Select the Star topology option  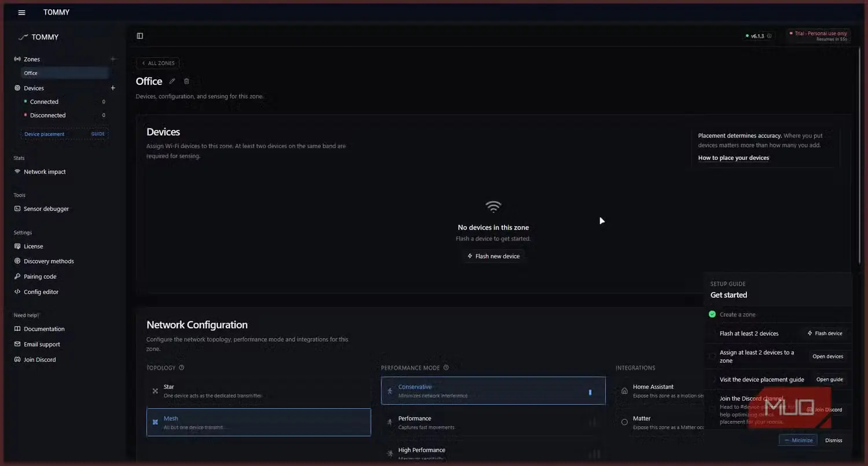pyautogui.click(x=259, y=391)
